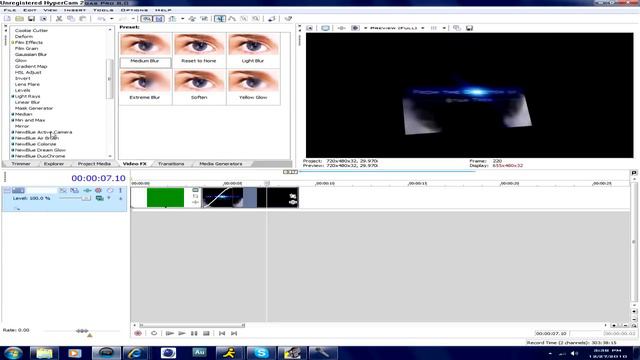
Task: Open the Help menu
Action: pos(163,10)
